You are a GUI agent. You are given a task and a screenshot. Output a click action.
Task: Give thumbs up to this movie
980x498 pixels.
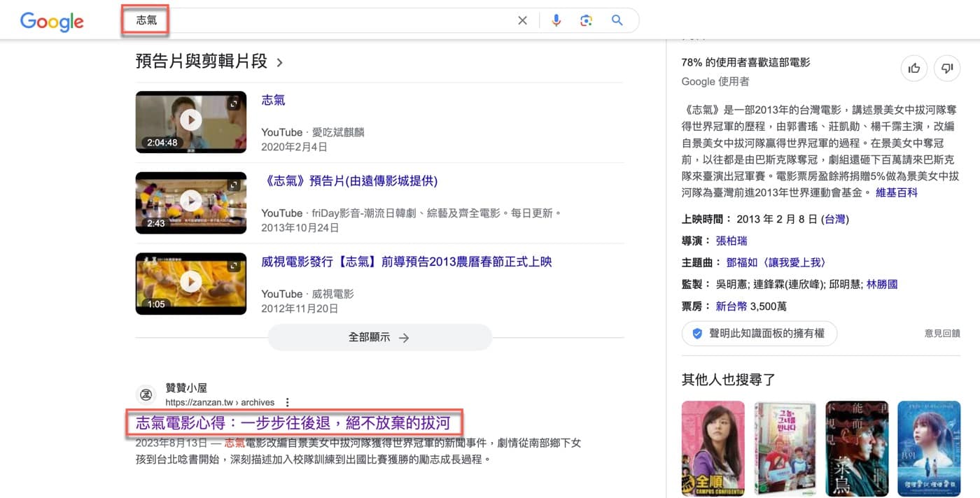pyautogui.click(x=914, y=68)
